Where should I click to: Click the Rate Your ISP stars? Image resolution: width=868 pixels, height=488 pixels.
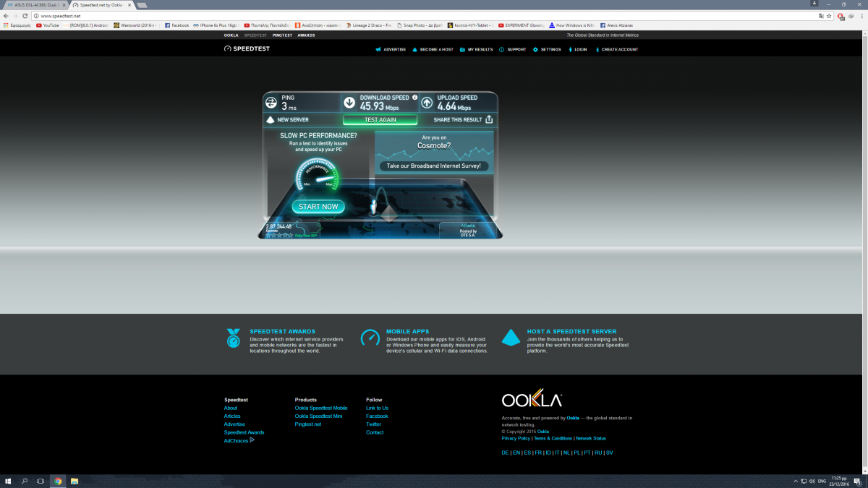click(x=280, y=235)
